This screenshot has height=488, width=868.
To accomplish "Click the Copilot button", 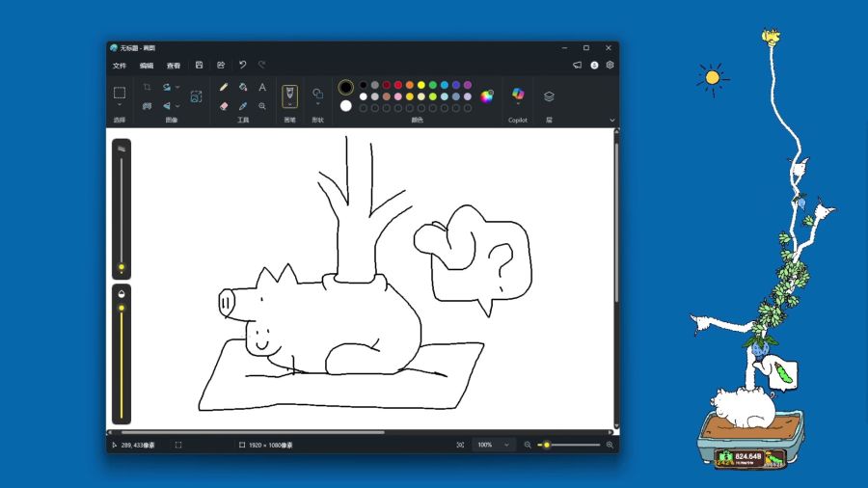I will 518,95.
